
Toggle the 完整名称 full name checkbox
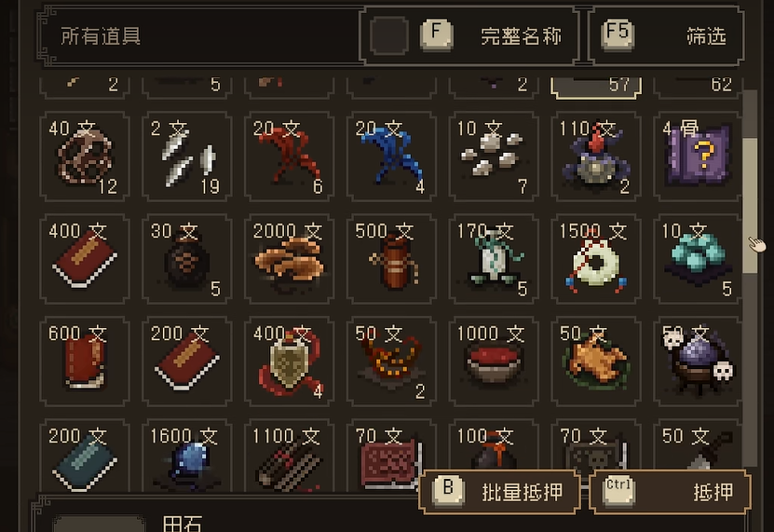pyautogui.click(x=389, y=35)
